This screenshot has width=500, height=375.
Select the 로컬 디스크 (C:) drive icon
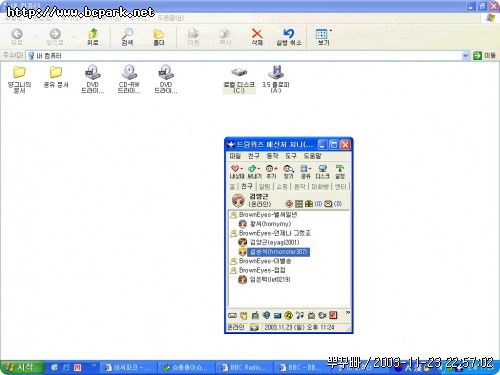pyautogui.click(x=239, y=80)
